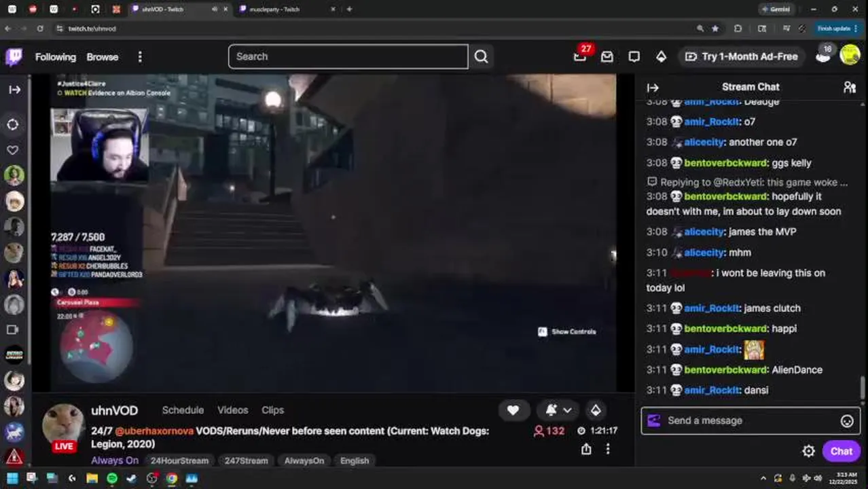Image resolution: width=868 pixels, height=489 pixels.
Task: Select the AlwaysOn tag
Action: click(304, 460)
